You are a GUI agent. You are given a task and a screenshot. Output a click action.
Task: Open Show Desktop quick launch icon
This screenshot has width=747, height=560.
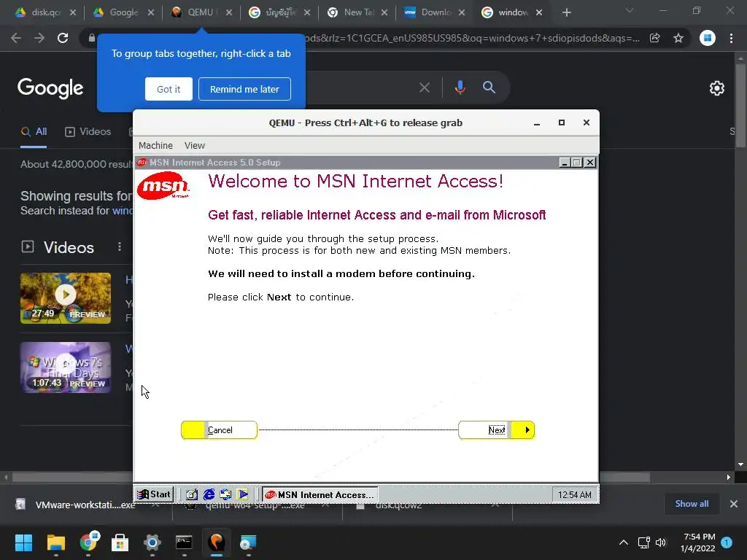pyautogui.click(x=192, y=494)
